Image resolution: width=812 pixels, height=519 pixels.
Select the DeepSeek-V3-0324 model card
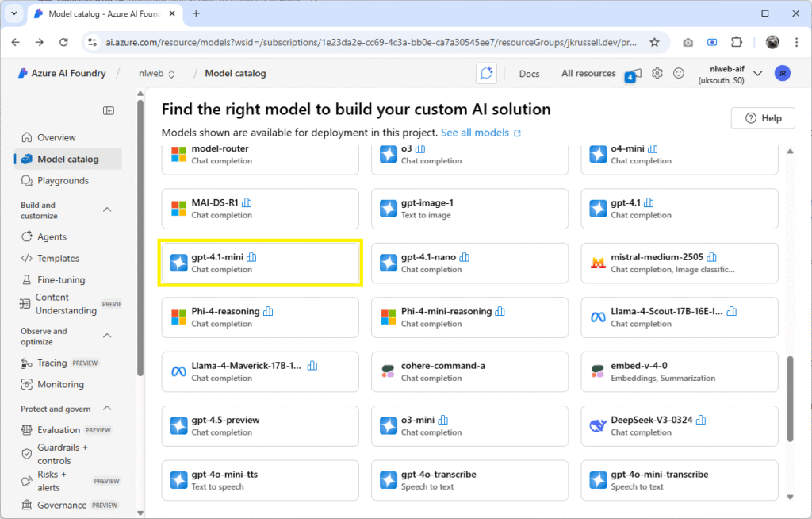(x=679, y=426)
